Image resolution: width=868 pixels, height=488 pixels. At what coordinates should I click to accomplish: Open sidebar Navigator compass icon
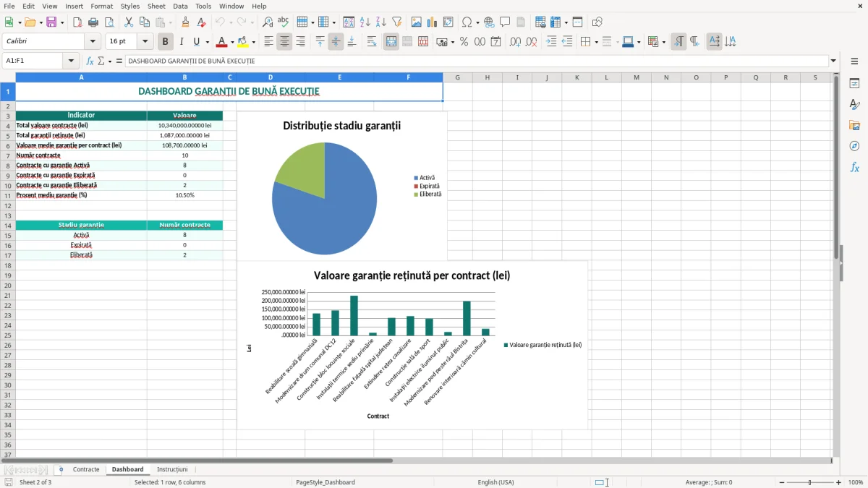854,146
